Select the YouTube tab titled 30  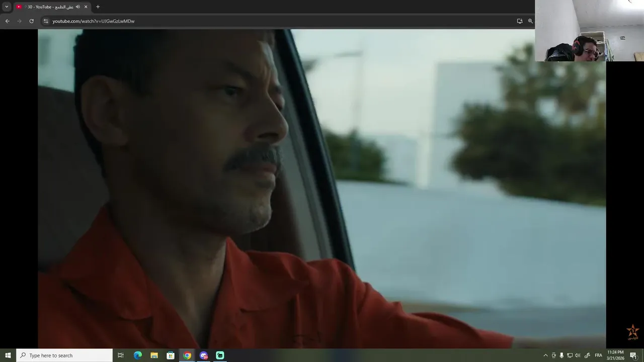52,7
